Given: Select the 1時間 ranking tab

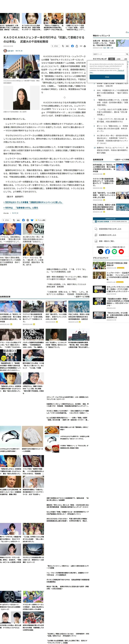Looking at the screenshot, I should click(111, 59).
